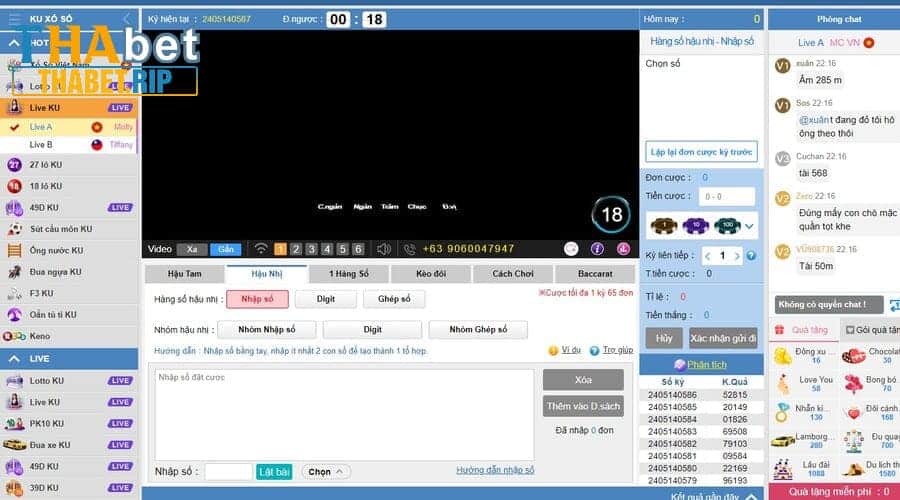
Task: Mute the video speaker icon
Action: tap(384, 249)
